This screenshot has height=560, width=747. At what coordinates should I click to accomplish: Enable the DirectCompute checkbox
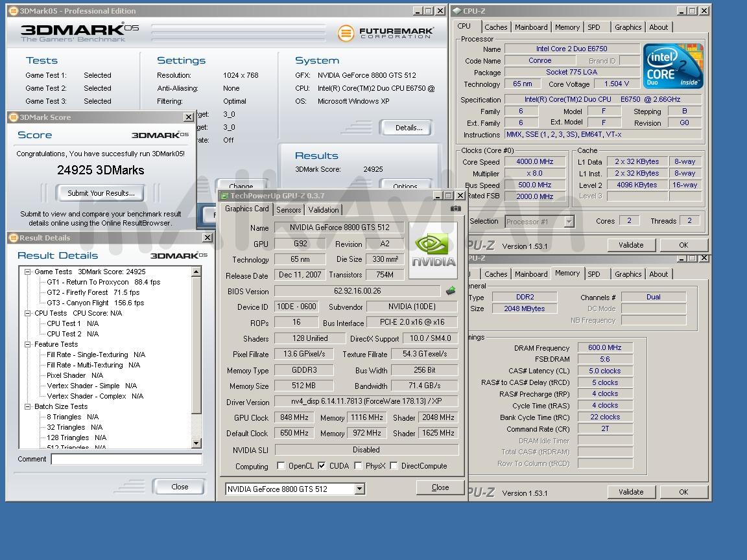(394, 466)
